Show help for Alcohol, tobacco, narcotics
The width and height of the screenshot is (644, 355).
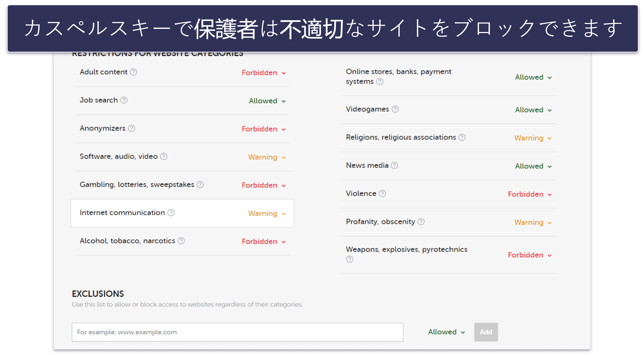[181, 241]
